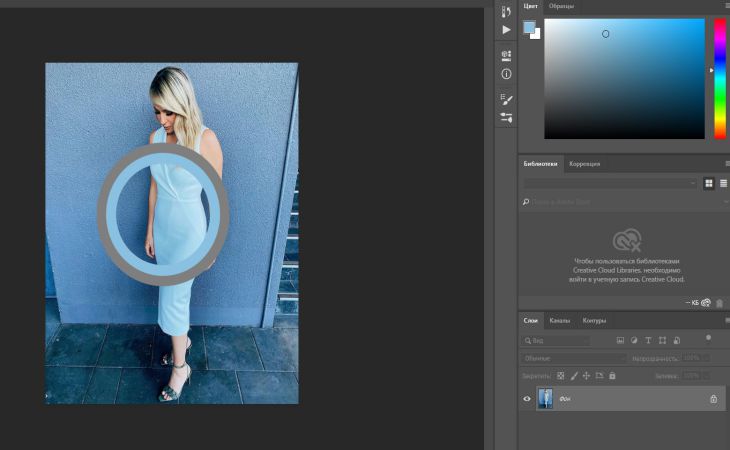Show library items in list view

coord(723,183)
